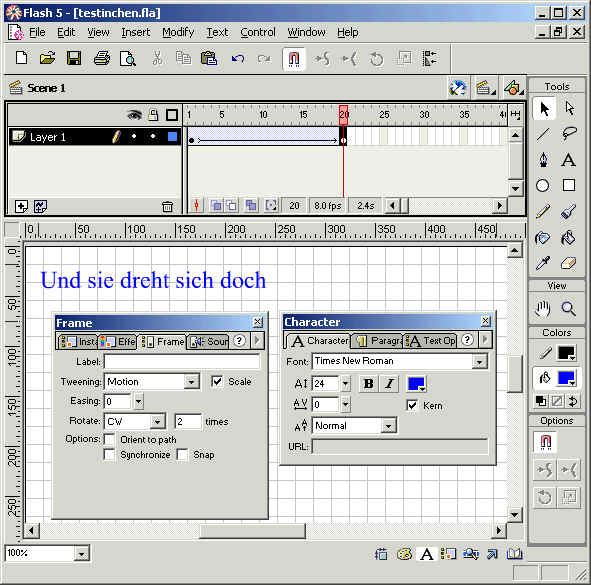The width and height of the screenshot is (591, 585).
Task: Add a new layer
Action: 21,206
